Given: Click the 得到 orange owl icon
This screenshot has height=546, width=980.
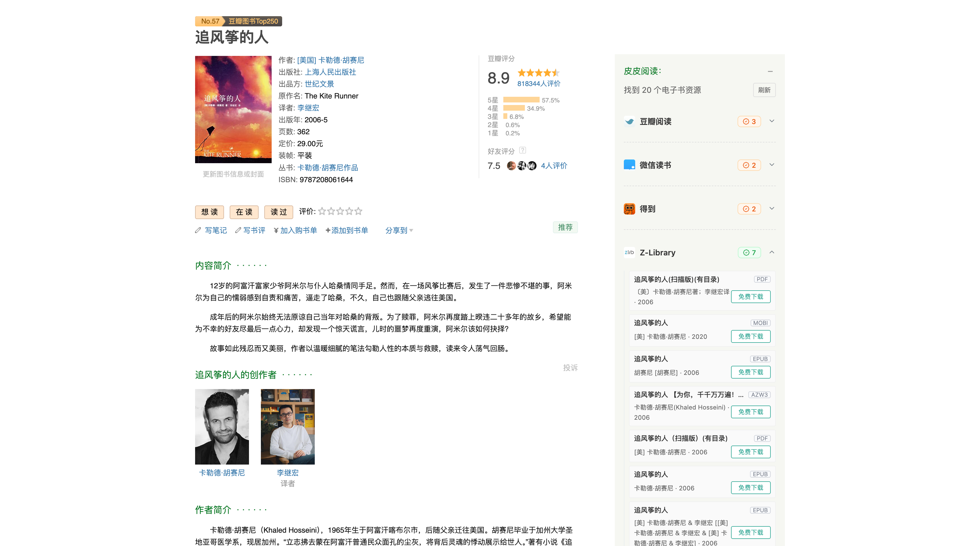Looking at the screenshot, I should coord(629,209).
